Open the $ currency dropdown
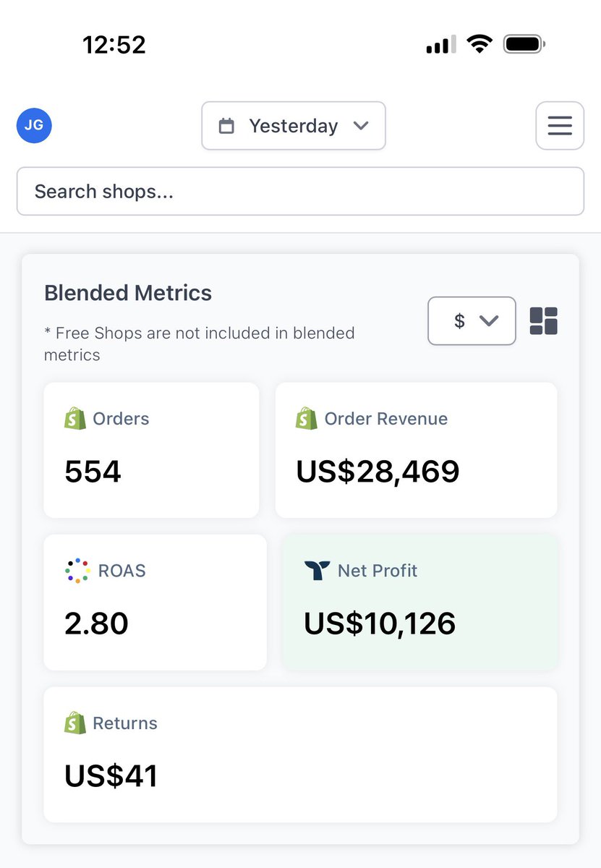The height and width of the screenshot is (868, 601). point(472,320)
